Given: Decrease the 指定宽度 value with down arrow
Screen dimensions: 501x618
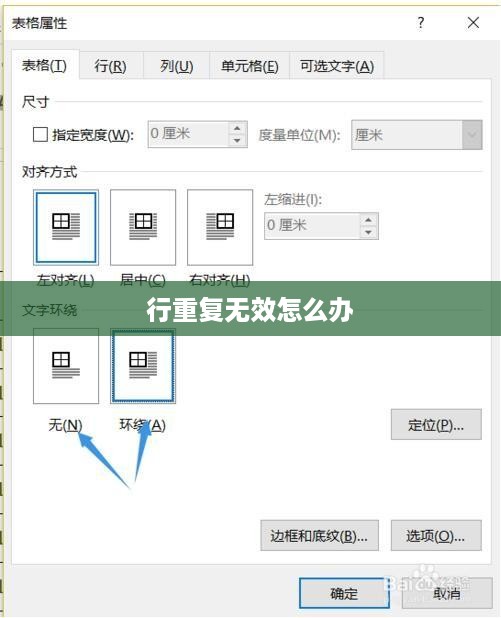Looking at the screenshot, I should 237,141.
